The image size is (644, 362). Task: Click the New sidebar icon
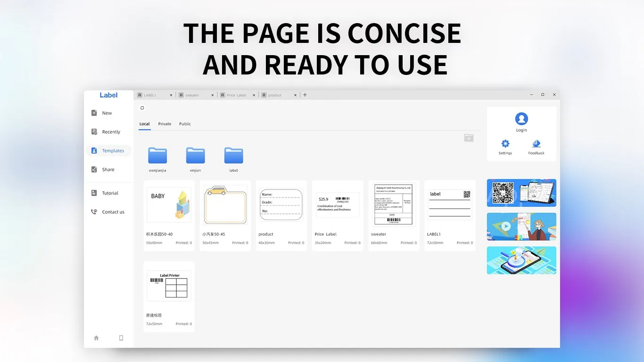tap(94, 113)
